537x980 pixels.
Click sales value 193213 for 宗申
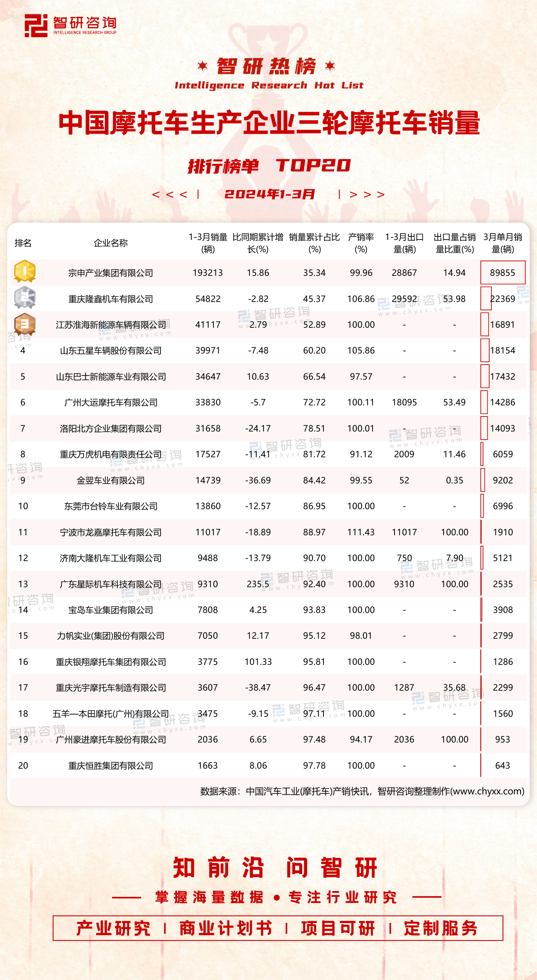[x=208, y=273]
